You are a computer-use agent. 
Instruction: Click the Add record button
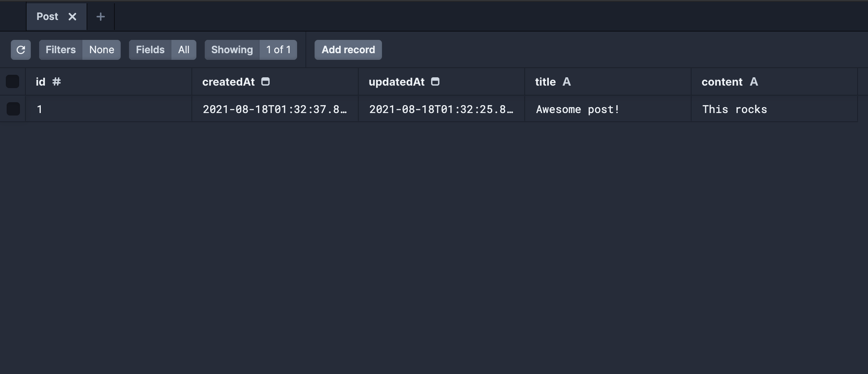(348, 50)
